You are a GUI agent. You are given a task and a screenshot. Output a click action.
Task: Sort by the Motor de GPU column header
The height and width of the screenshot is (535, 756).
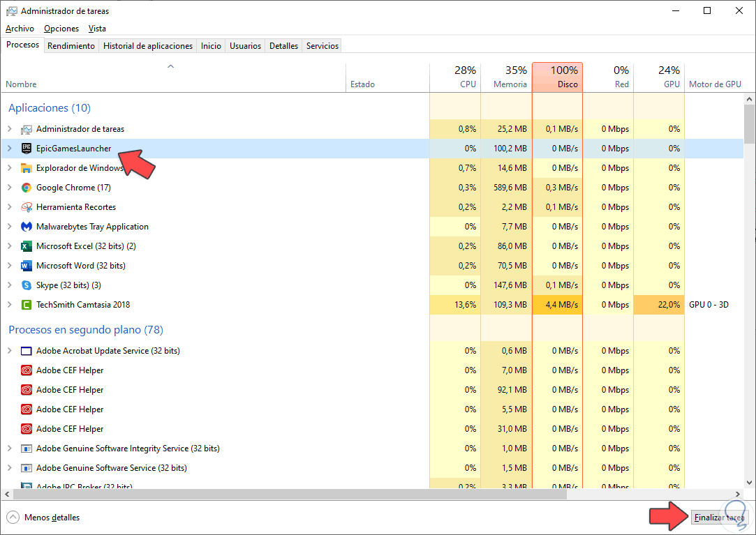pyautogui.click(x=715, y=77)
